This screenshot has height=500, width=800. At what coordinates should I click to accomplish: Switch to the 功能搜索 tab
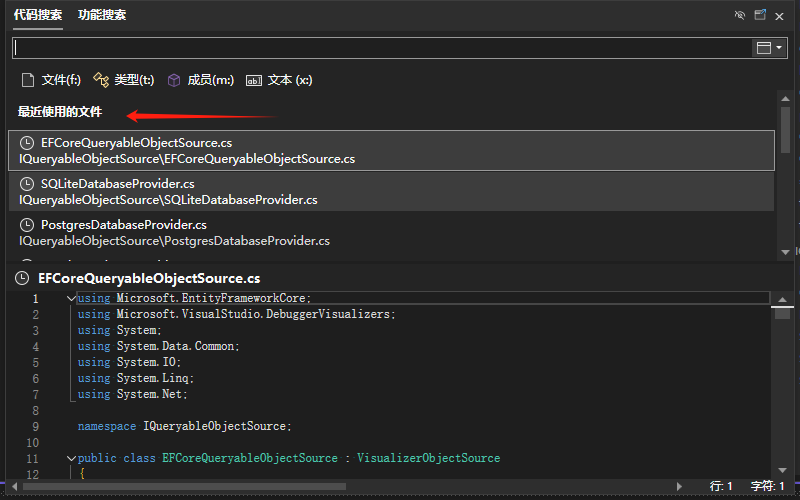click(x=102, y=15)
